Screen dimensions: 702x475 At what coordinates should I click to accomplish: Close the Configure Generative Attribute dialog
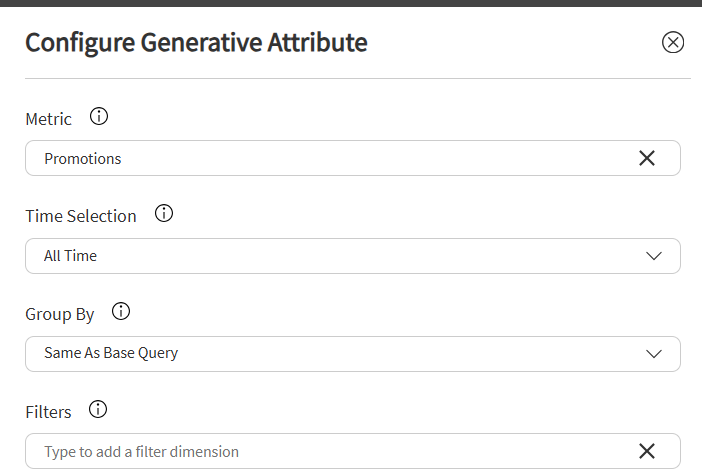tap(672, 43)
